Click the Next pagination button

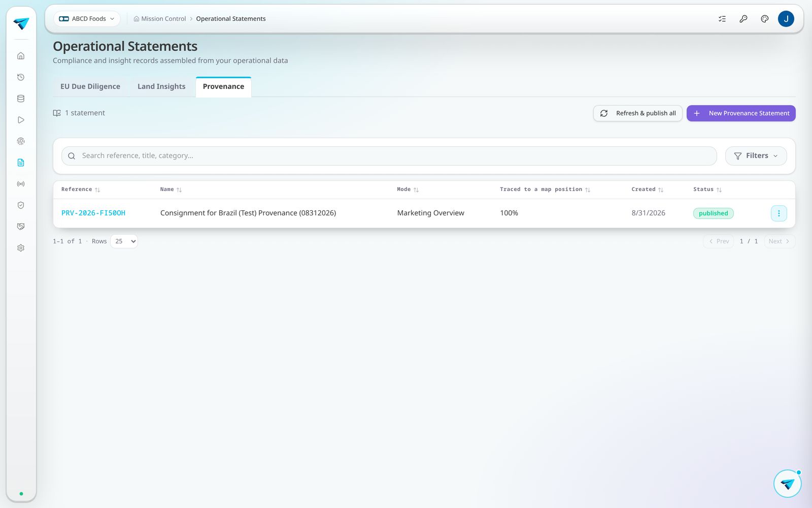(x=780, y=241)
